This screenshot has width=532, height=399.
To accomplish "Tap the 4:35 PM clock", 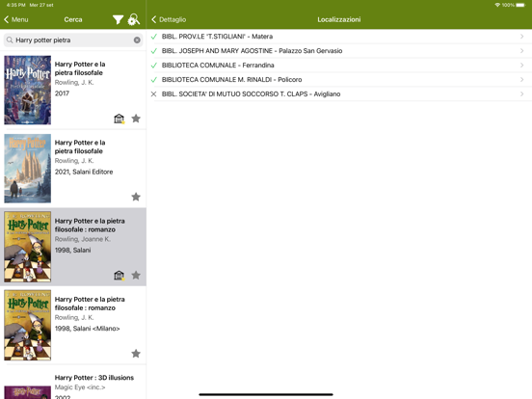I will (x=16, y=5).
